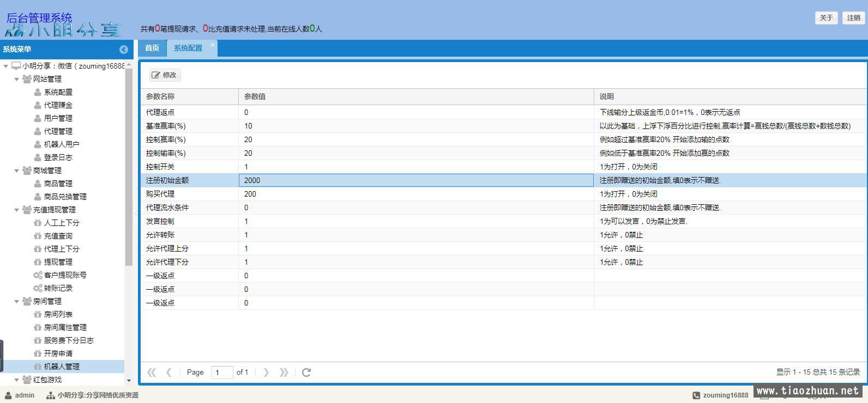Open 机器人用户 menu item

pos(62,144)
